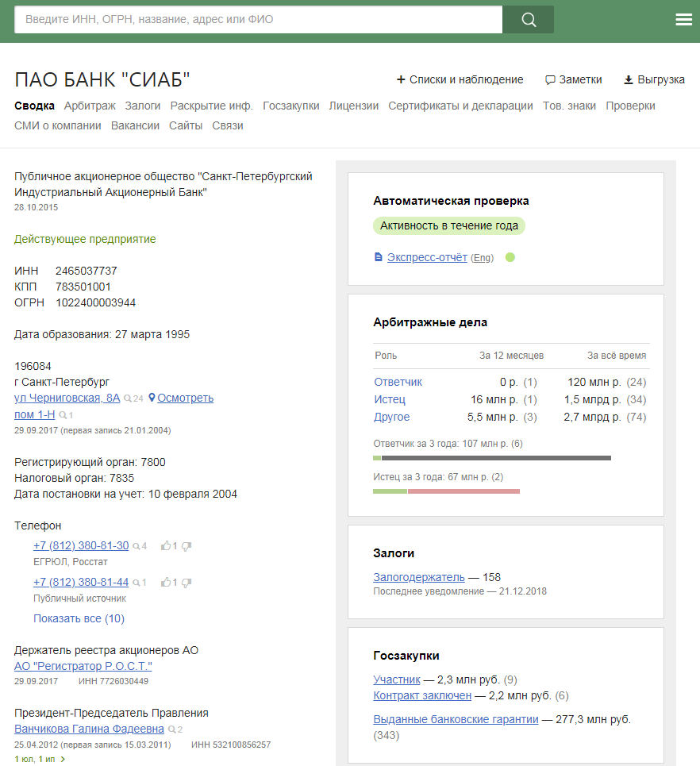The height and width of the screenshot is (766, 700).
Task: Open the English (Eng) express report
Action: click(482, 258)
